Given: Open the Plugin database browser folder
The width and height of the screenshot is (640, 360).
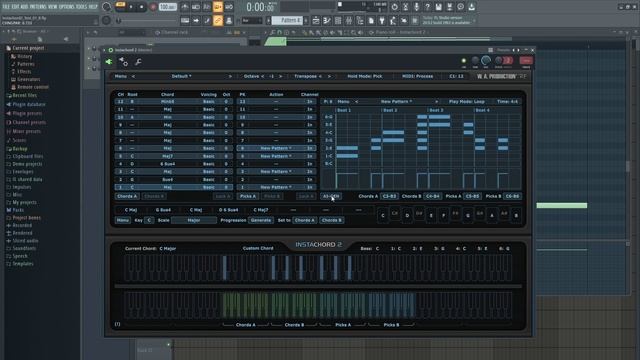Looking at the screenshot, I should click(29, 104).
